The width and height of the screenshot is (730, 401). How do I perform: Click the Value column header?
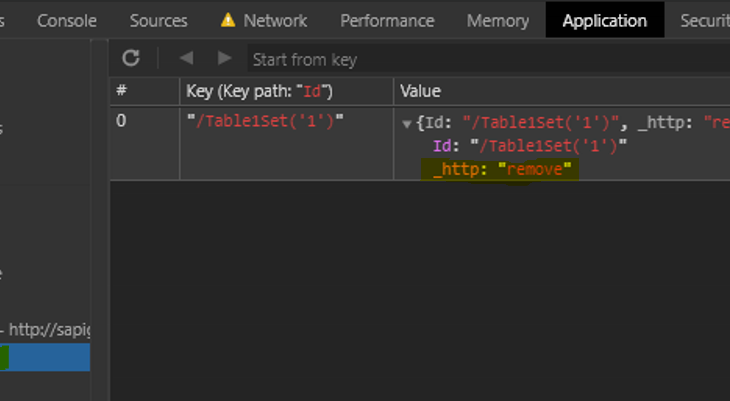[562, 91]
